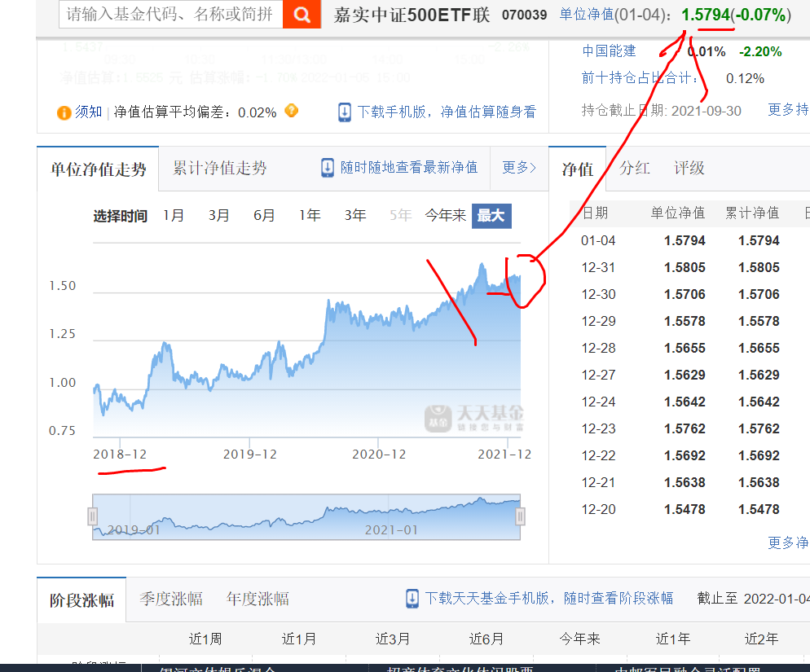Click the 近1周 column header

tap(205, 639)
